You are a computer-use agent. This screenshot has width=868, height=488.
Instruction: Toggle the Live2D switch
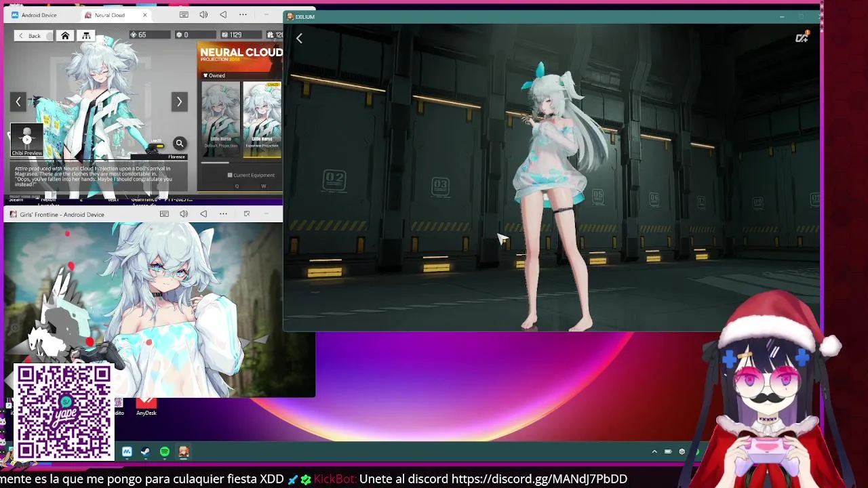(157, 145)
